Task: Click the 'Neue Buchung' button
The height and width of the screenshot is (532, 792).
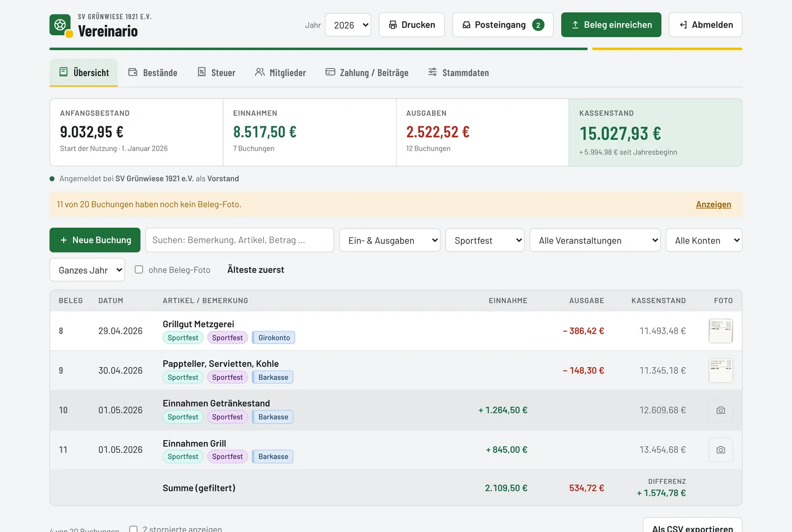Action: 95,240
